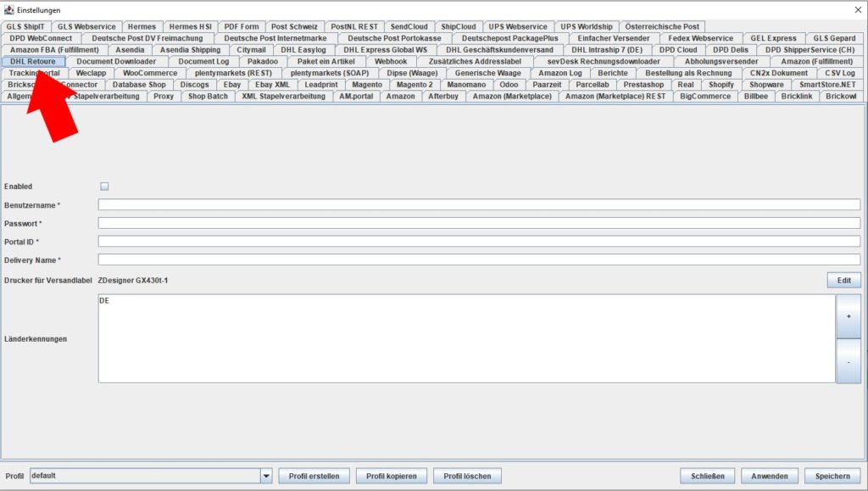Image resolution: width=868 pixels, height=491 pixels.
Task: Open the Document Downloader tab
Action: click(x=116, y=61)
